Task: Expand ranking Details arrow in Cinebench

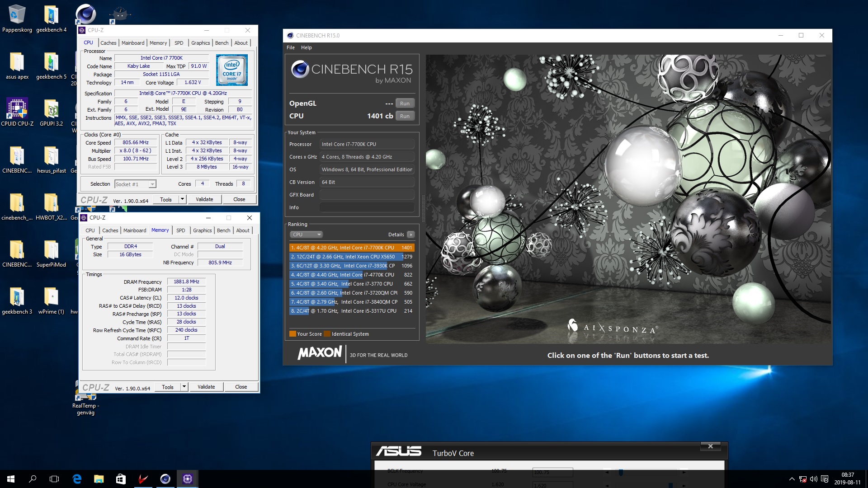Action: pos(411,235)
